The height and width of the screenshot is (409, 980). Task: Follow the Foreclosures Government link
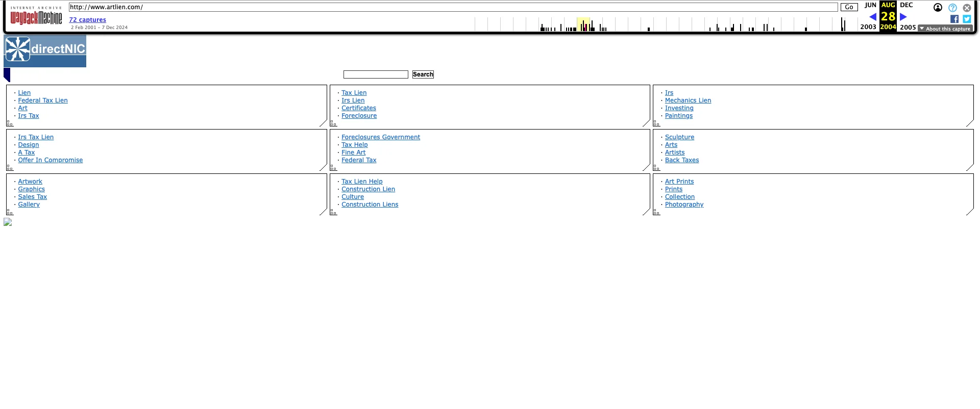tap(381, 137)
